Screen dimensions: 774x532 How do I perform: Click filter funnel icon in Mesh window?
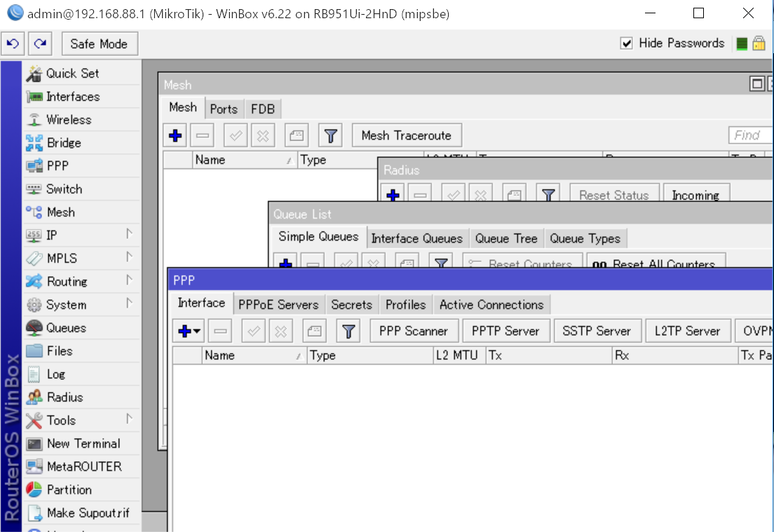pyautogui.click(x=331, y=136)
